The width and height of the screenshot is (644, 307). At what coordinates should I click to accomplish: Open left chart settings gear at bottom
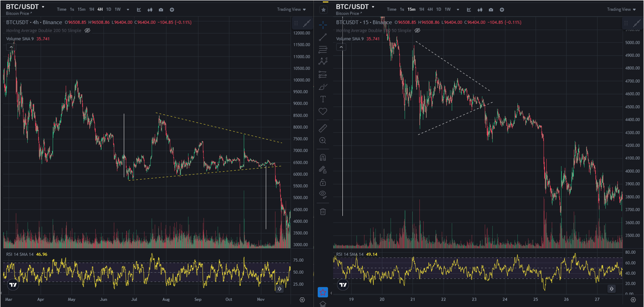point(302,300)
